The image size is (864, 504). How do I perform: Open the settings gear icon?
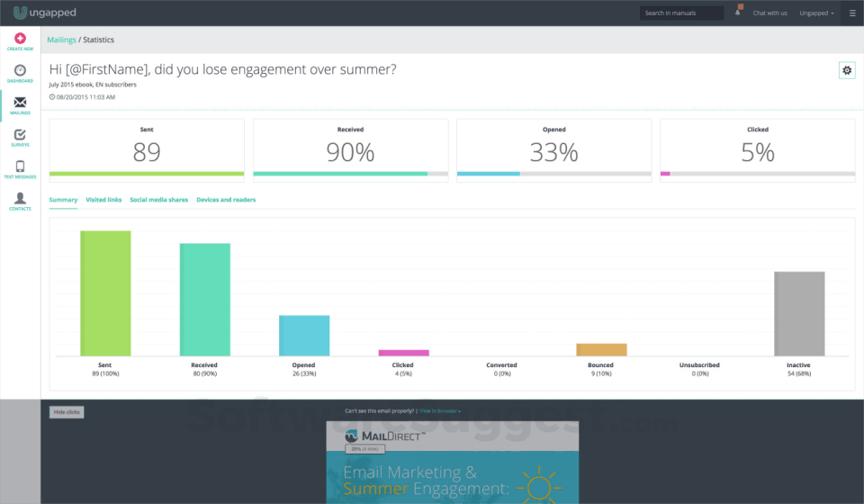[847, 70]
